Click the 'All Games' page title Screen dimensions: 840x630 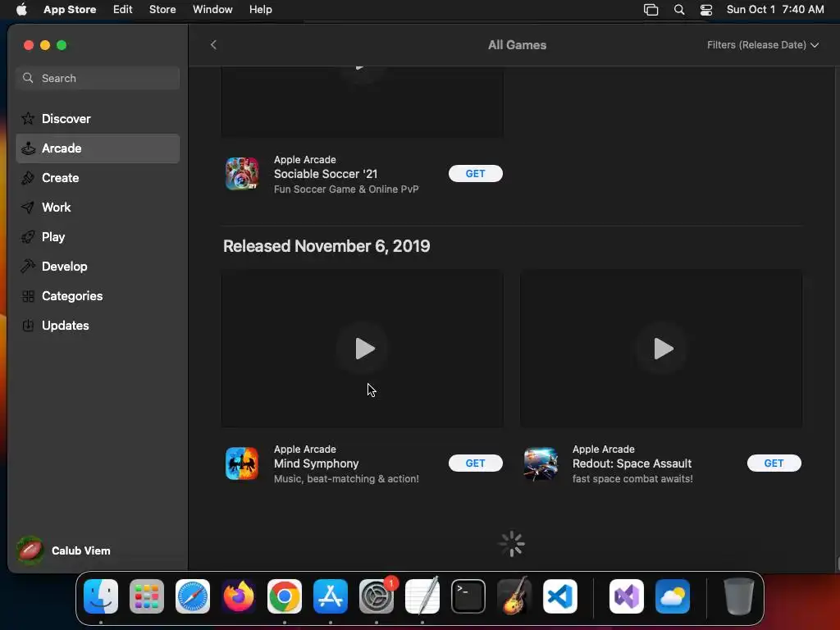pos(517,45)
